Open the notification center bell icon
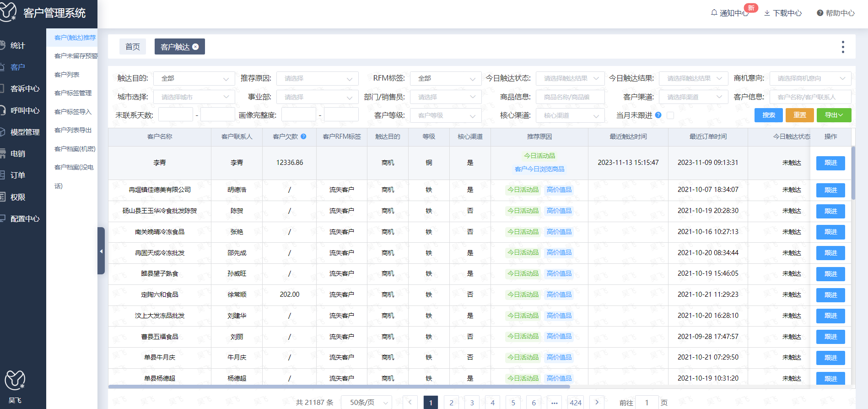The image size is (868, 409). (x=714, y=13)
